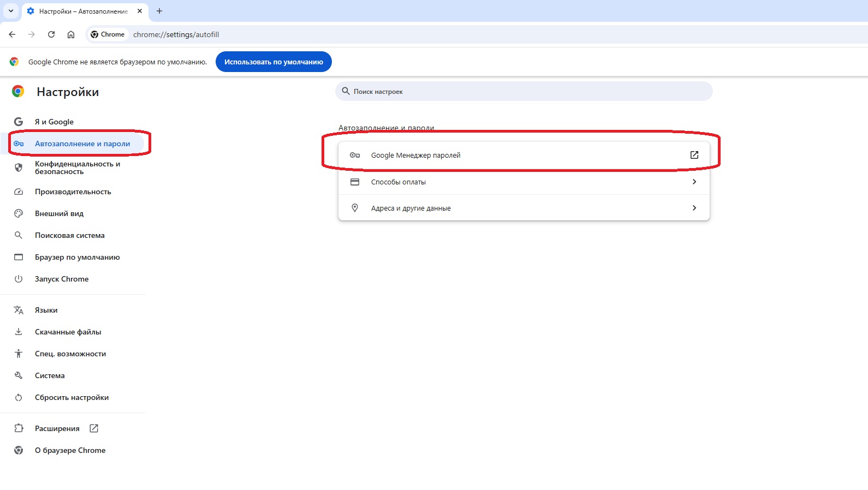Image resolution: width=868 pixels, height=490 pixels.
Task: Click Использовать по умолчанию button
Action: [274, 62]
